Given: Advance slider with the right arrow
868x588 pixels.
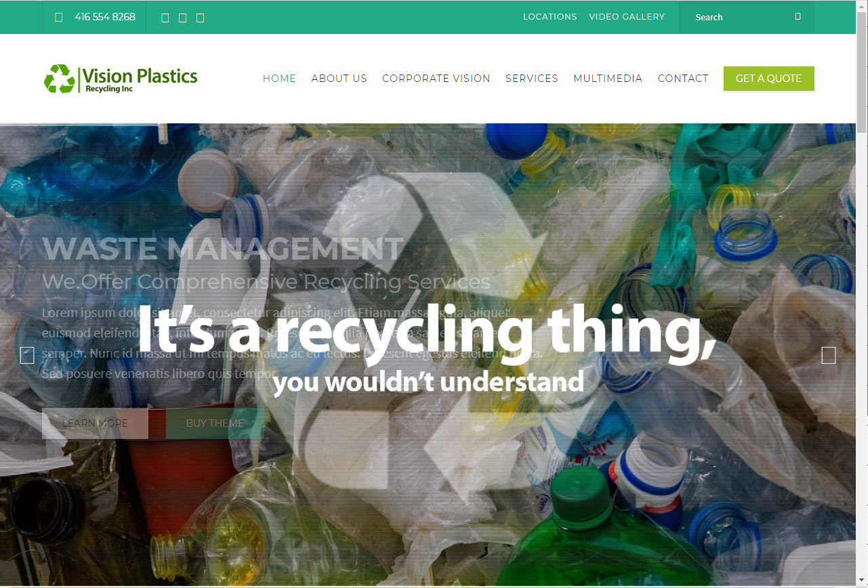Looking at the screenshot, I should click(x=829, y=355).
